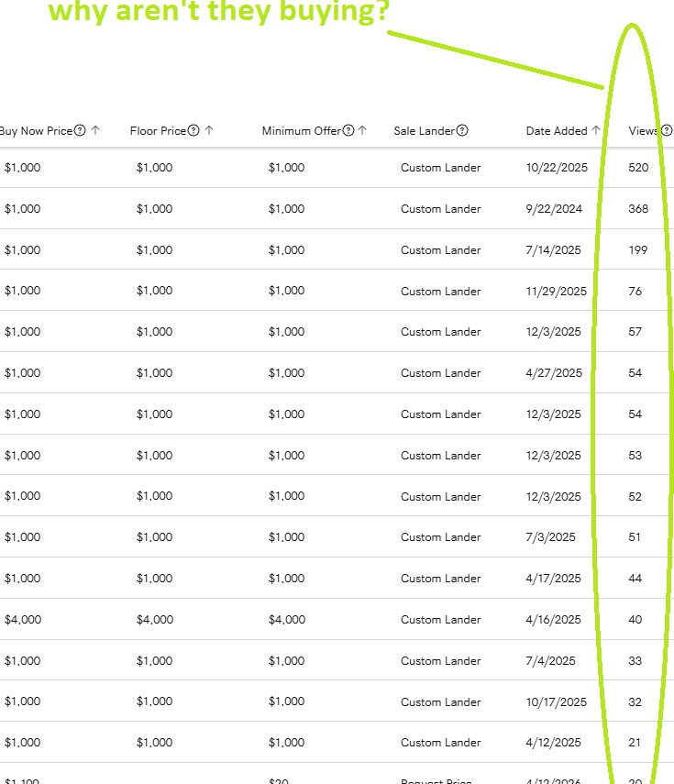Click the Date Added column header

click(557, 131)
